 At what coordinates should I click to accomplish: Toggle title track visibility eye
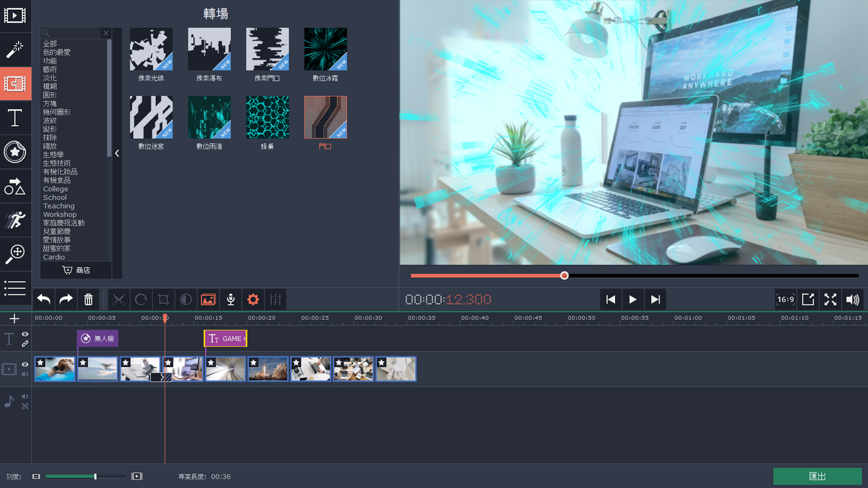pyautogui.click(x=25, y=334)
